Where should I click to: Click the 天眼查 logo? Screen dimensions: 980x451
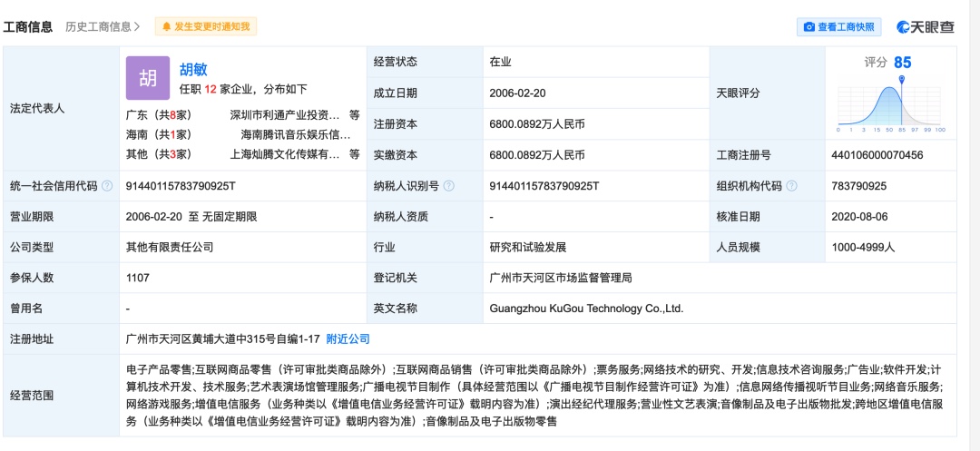click(x=926, y=27)
